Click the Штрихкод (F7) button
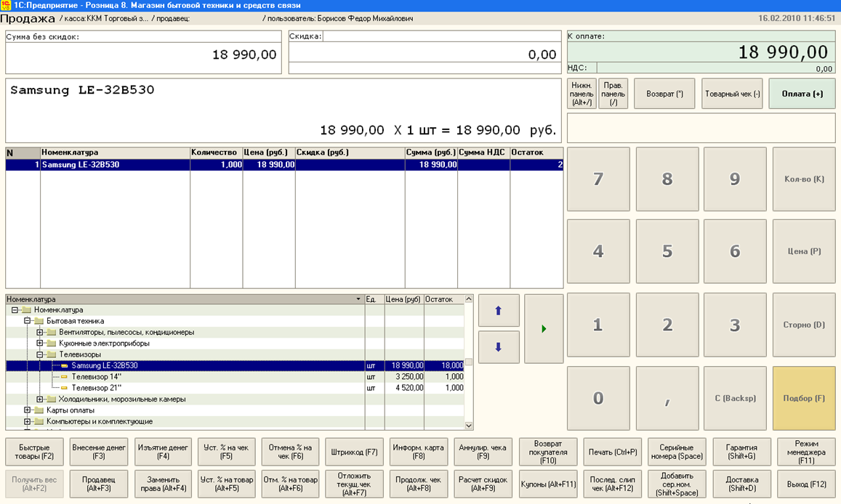Viewport: 841px width, 504px height. [354, 452]
